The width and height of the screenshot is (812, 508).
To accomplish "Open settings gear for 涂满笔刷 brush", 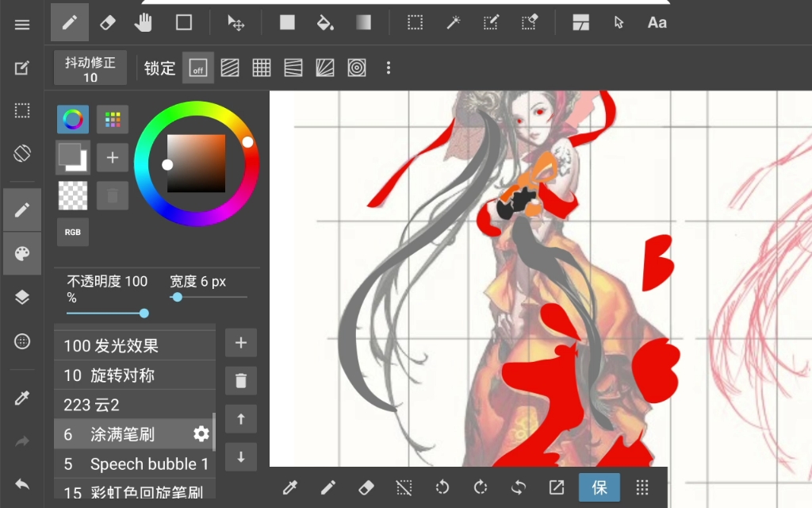I will pos(201,434).
